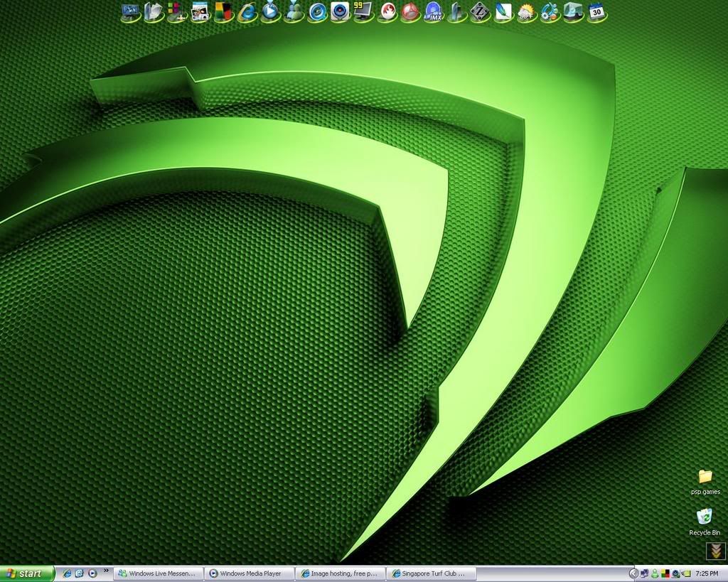Click the blue disc IMX dock icon
The image size is (728, 582).
[433, 12]
